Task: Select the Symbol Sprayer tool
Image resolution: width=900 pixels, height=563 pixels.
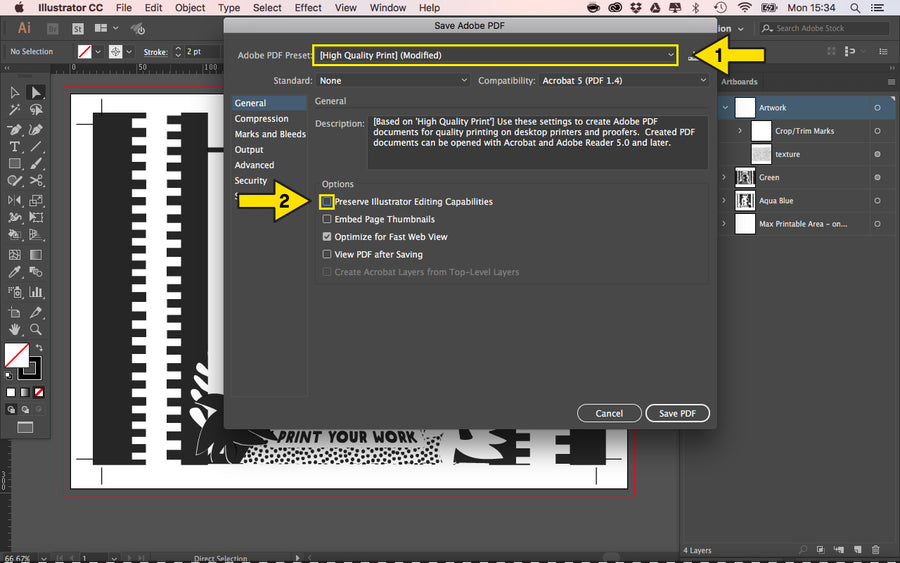Action: click(14, 292)
